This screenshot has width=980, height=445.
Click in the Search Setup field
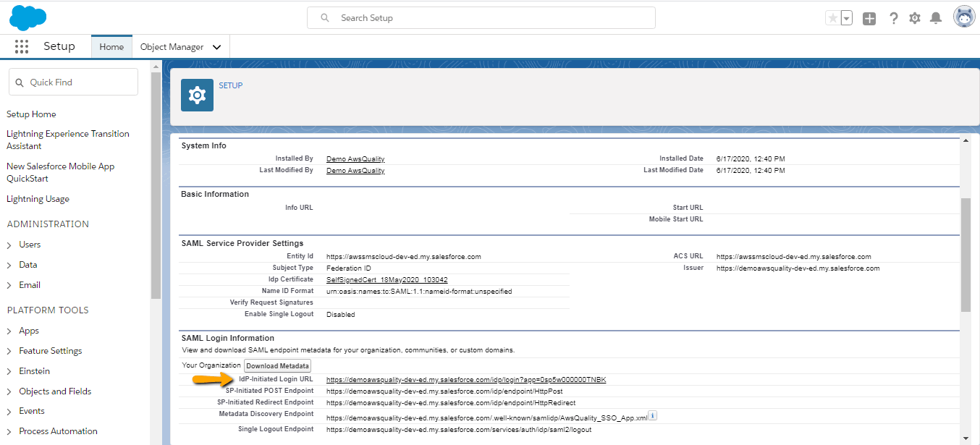[x=481, y=18]
